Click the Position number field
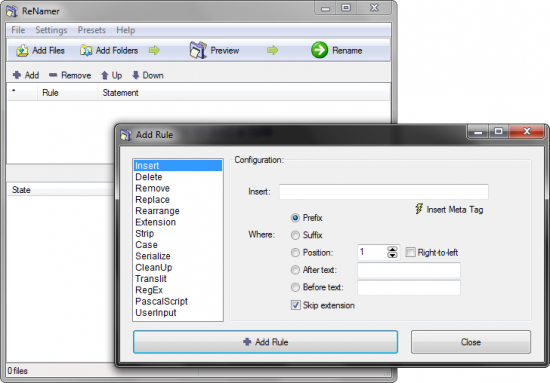This screenshot has height=383, width=550. pos(372,252)
